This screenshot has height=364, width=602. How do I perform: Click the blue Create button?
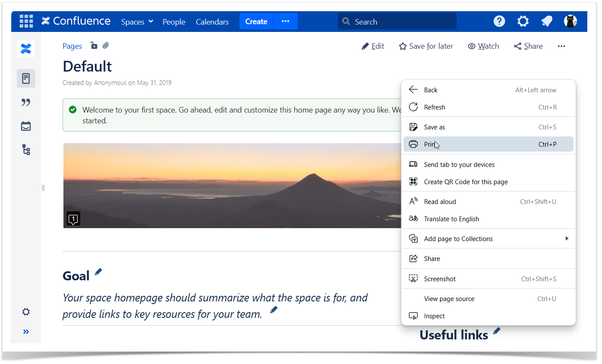(x=256, y=22)
